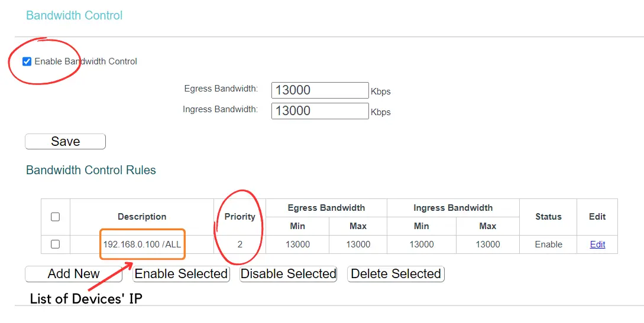Tick the select-all checkbox in table header
The height and width of the screenshot is (323, 644).
pos(55,217)
